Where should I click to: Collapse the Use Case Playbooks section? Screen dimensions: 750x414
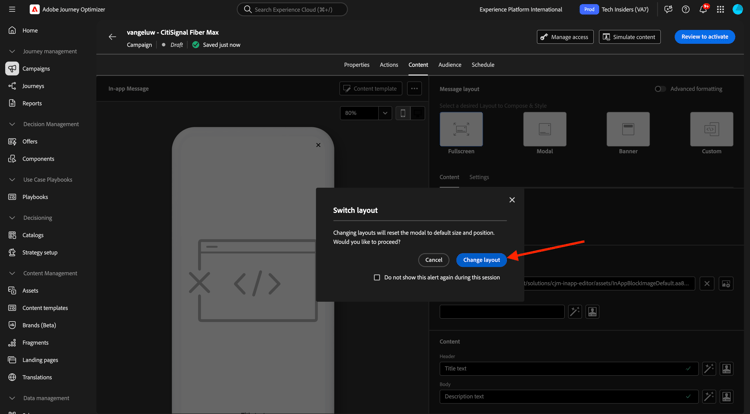[x=12, y=180]
